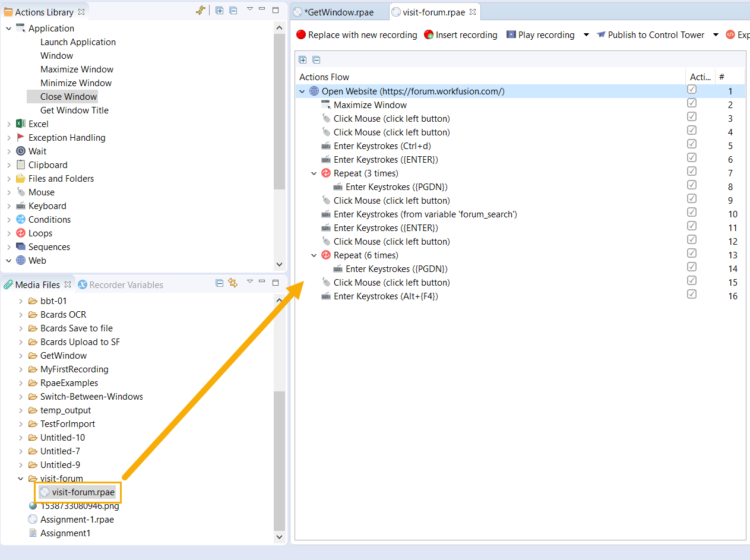750x560 pixels.
Task: Collapse the visit-forum folder in Media Files
Action: point(20,478)
